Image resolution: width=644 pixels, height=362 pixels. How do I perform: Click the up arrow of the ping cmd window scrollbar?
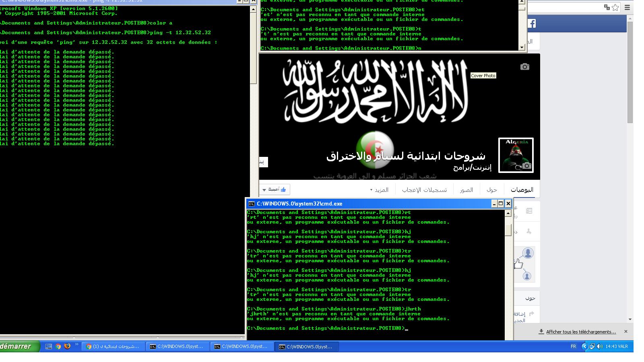(x=253, y=9)
